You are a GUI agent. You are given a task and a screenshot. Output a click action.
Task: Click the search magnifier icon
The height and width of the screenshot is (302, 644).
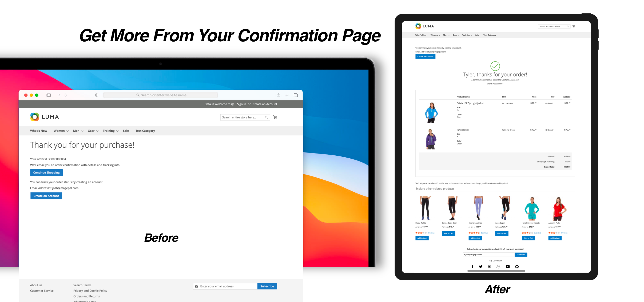tap(266, 117)
